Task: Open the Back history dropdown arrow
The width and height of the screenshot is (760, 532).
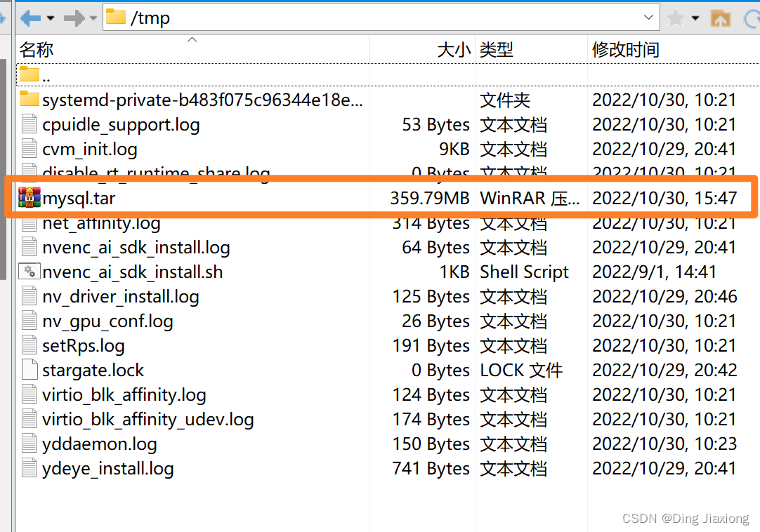Action: (51, 18)
